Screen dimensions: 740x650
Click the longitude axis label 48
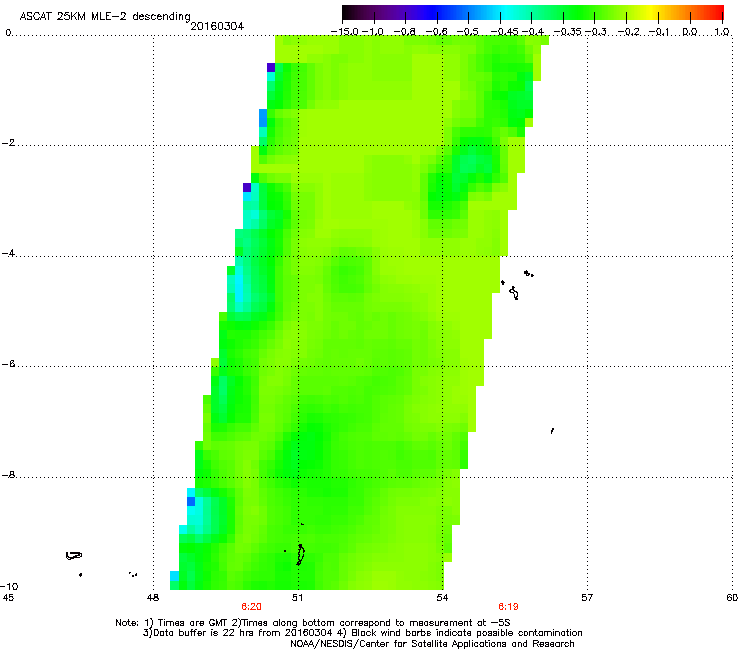pos(152,598)
